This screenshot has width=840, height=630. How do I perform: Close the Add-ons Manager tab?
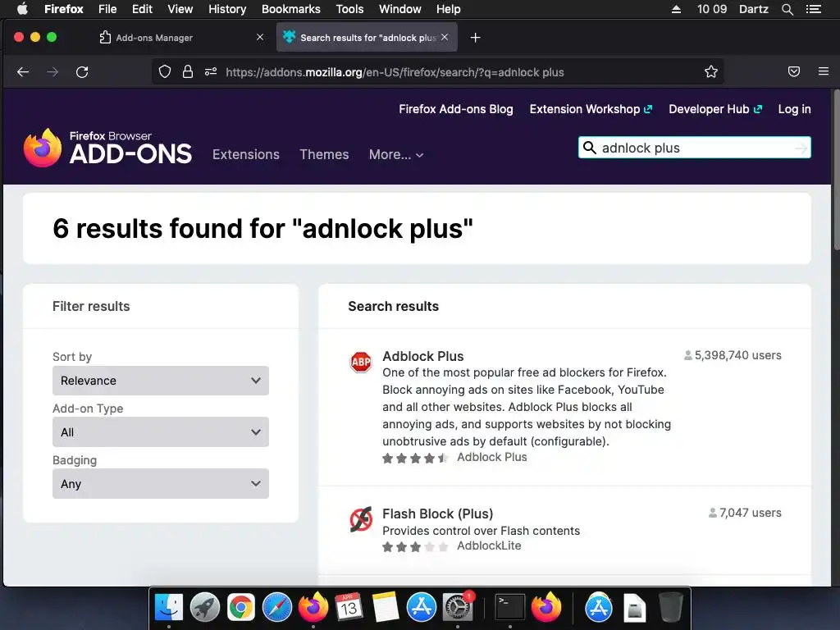(260, 37)
